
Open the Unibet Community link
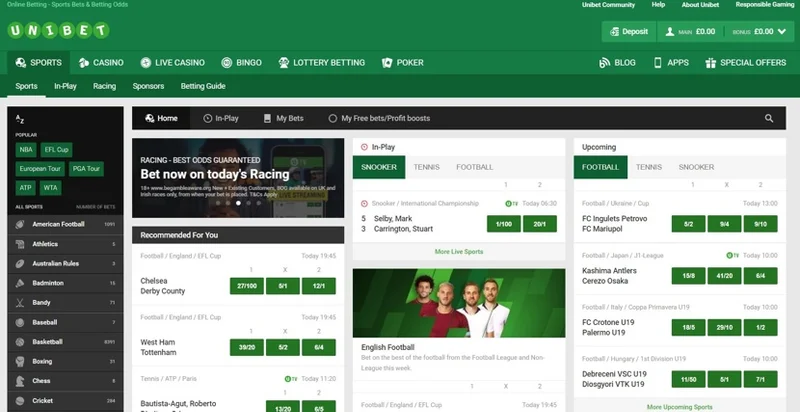608,5
